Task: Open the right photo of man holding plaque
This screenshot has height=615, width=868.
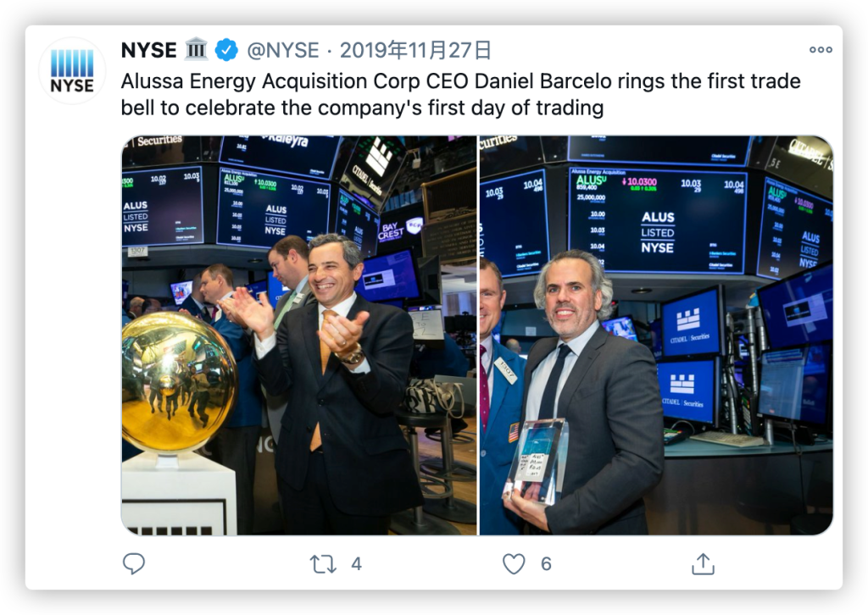Action: tap(656, 335)
